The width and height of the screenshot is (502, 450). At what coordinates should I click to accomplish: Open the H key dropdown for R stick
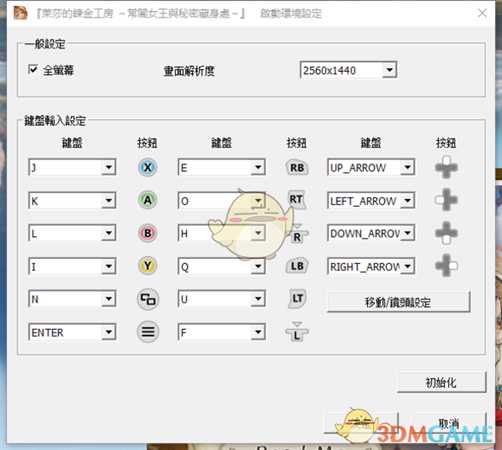[x=221, y=233]
